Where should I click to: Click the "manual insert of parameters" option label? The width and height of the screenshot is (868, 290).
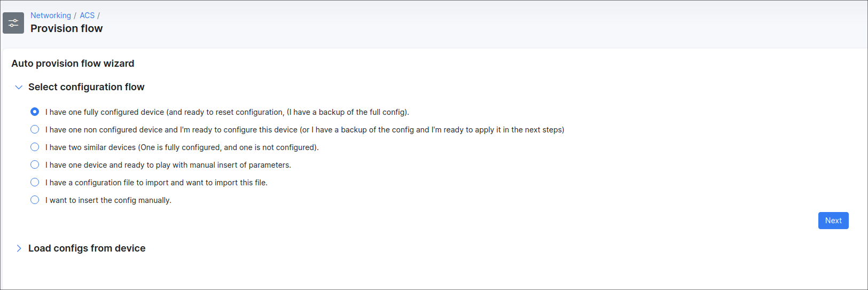pos(168,165)
